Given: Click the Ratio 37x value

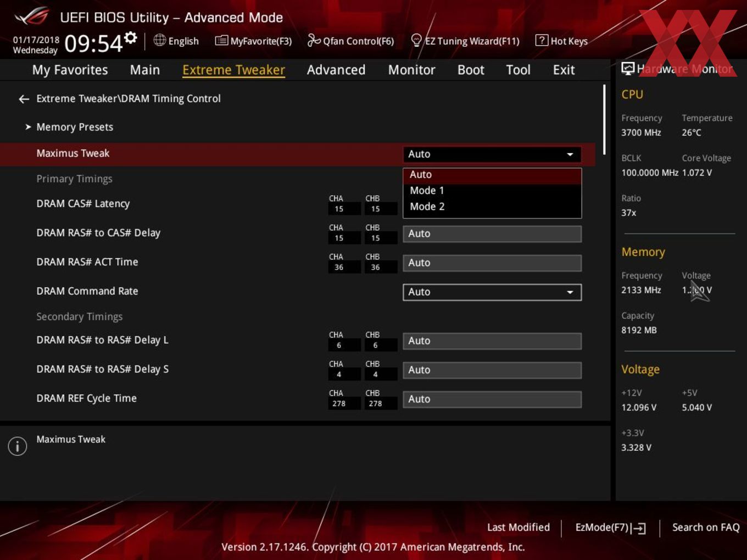Looking at the screenshot, I should click(629, 212).
